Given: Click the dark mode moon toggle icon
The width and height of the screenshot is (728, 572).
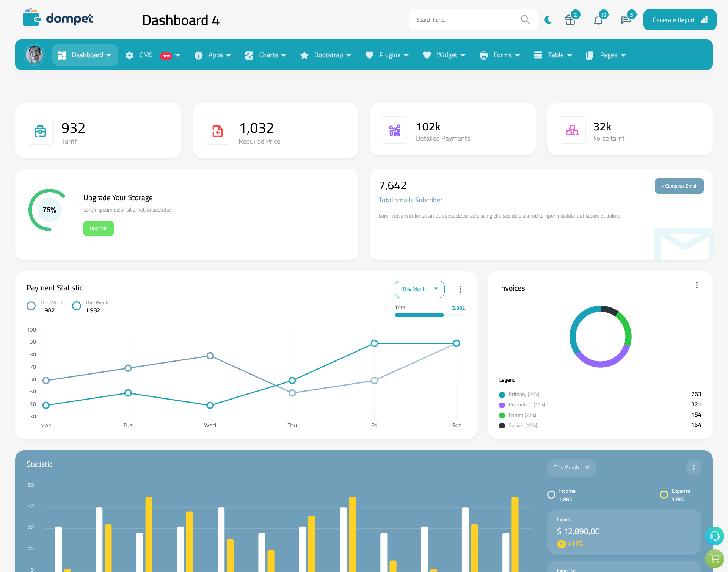Looking at the screenshot, I should pyautogui.click(x=548, y=19).
